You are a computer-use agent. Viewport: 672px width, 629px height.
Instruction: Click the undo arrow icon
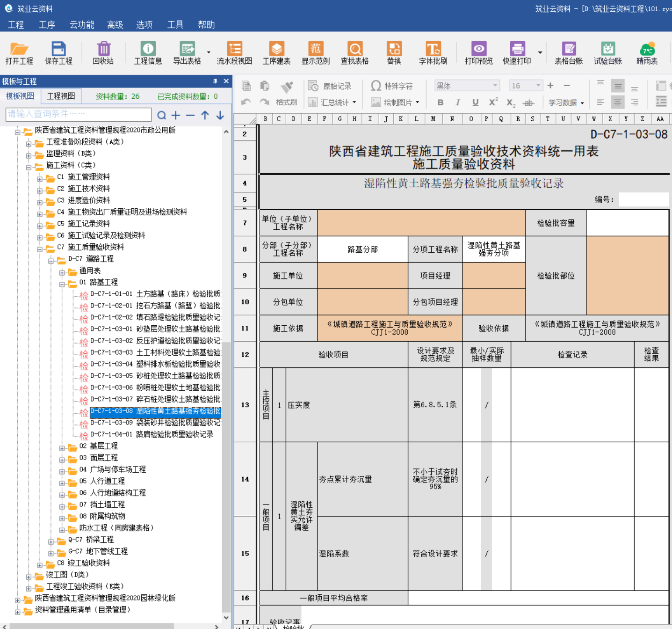pos(246,102)
